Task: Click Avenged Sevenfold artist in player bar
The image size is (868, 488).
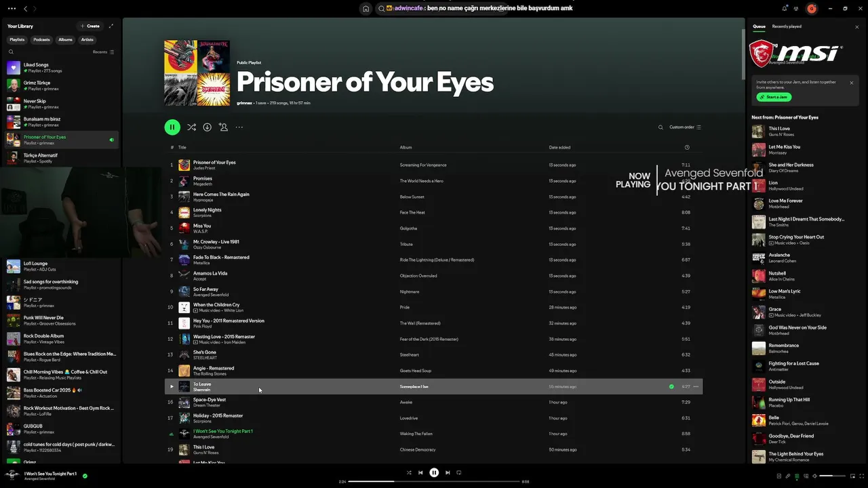Action: pos(41,479)
